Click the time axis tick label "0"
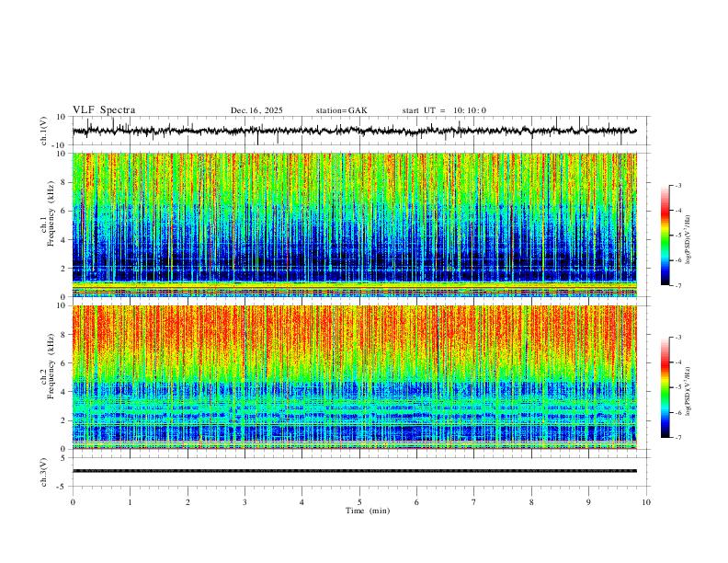 [73, 502]
